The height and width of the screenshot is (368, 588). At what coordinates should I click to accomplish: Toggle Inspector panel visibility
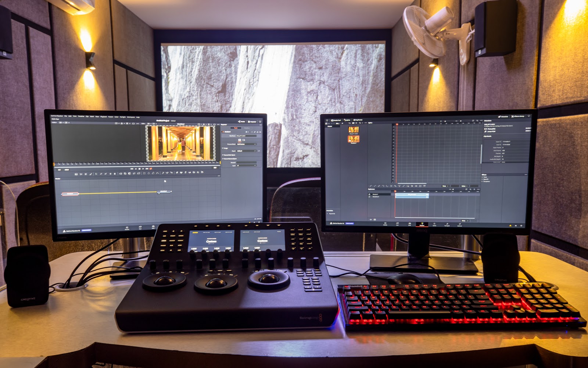coord(252,122)
